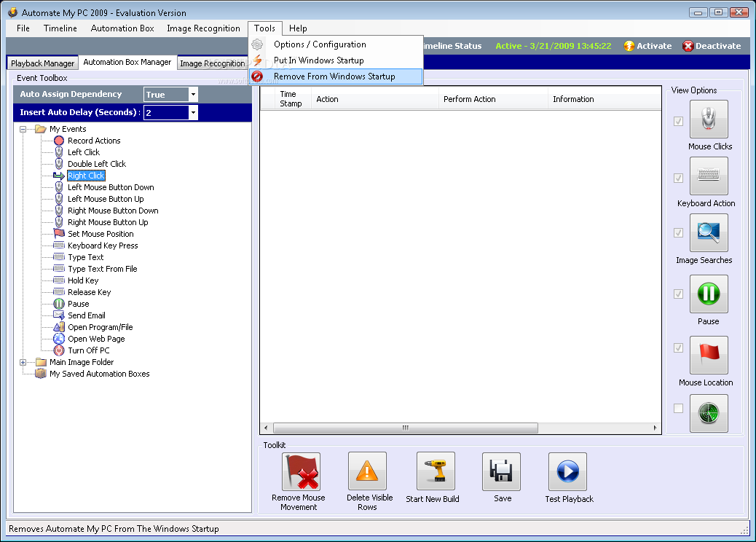Click the Start New Build drill icon
This screenshot has height=542, width=756.
pyautogui.click(x=436, y=471)
